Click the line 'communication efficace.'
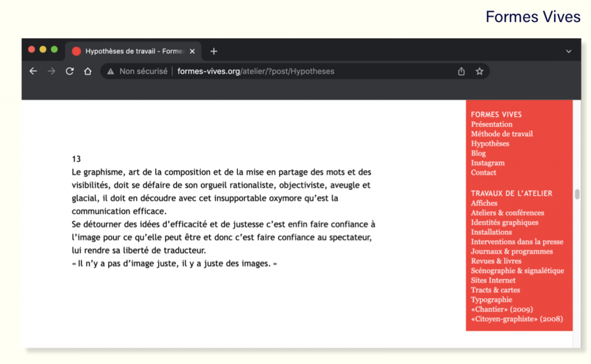The image size is (591, 364). [x=119, y=211]
